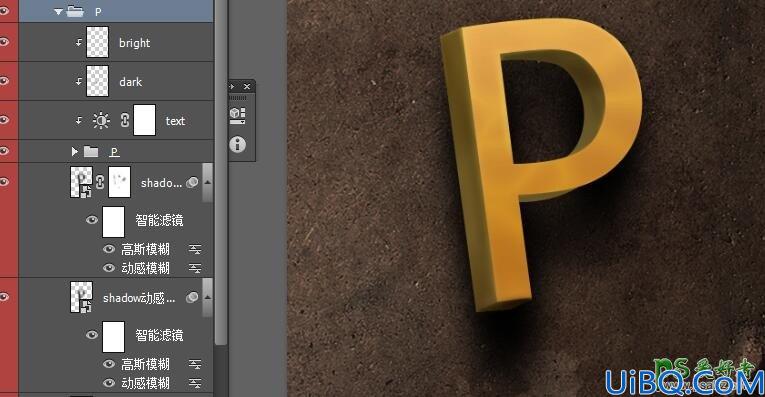
Task: Select the shado... smart object thumbnail
Action: [81, 182]
